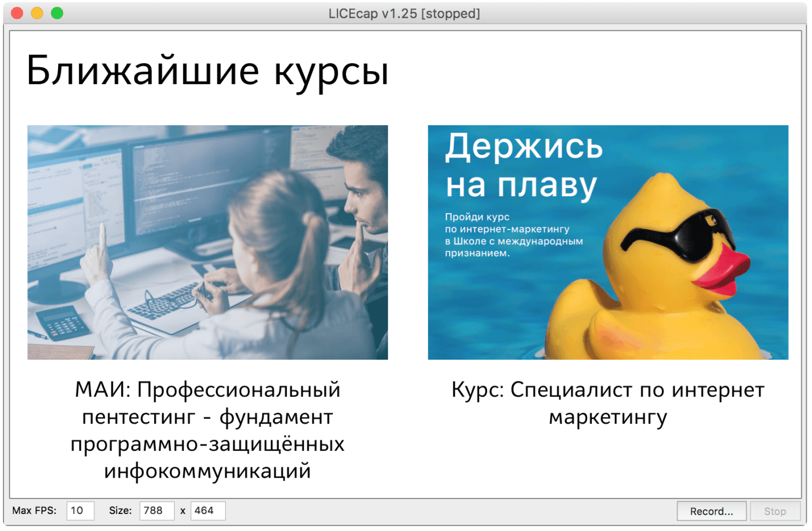Close the LICEcap window with red button
This screenshot has height=531, width=812.
[x=17, y=13]
